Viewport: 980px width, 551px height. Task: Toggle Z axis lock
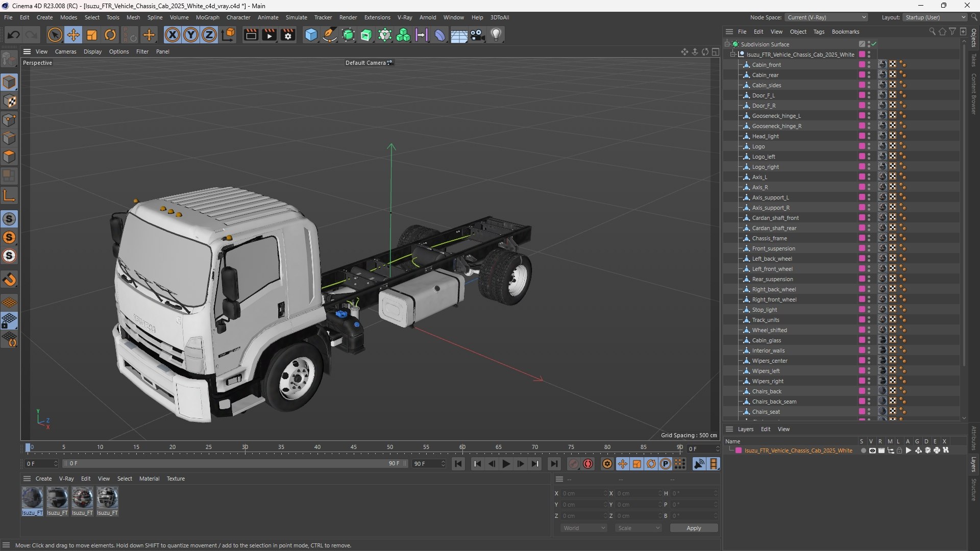[x=209, y=35]
